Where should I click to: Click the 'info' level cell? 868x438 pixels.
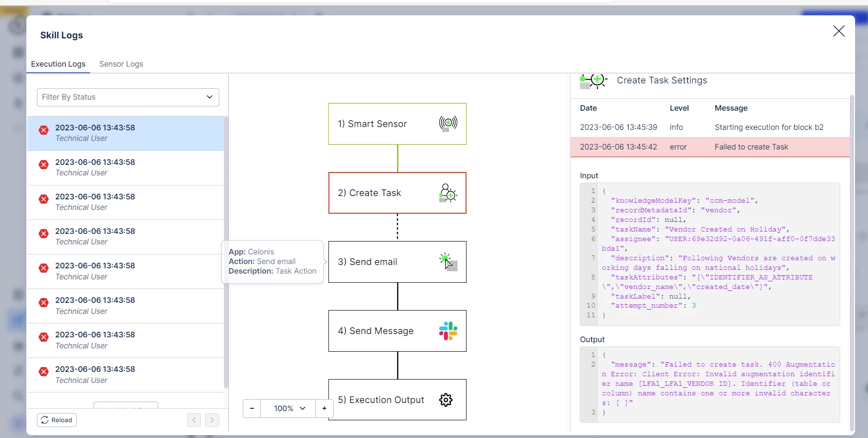676,127
